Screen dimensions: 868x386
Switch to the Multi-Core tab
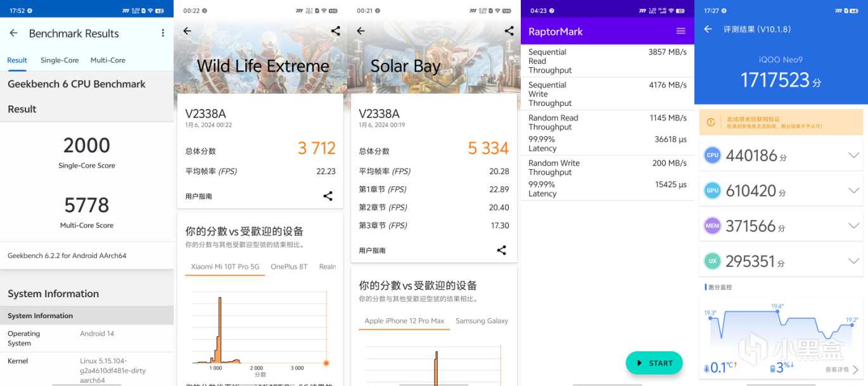(108, 60)
